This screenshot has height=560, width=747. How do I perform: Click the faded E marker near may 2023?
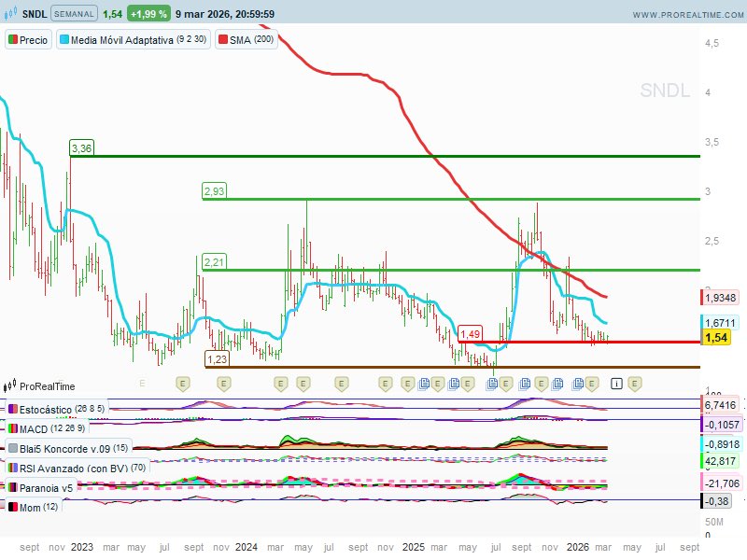tap(142, 383)
